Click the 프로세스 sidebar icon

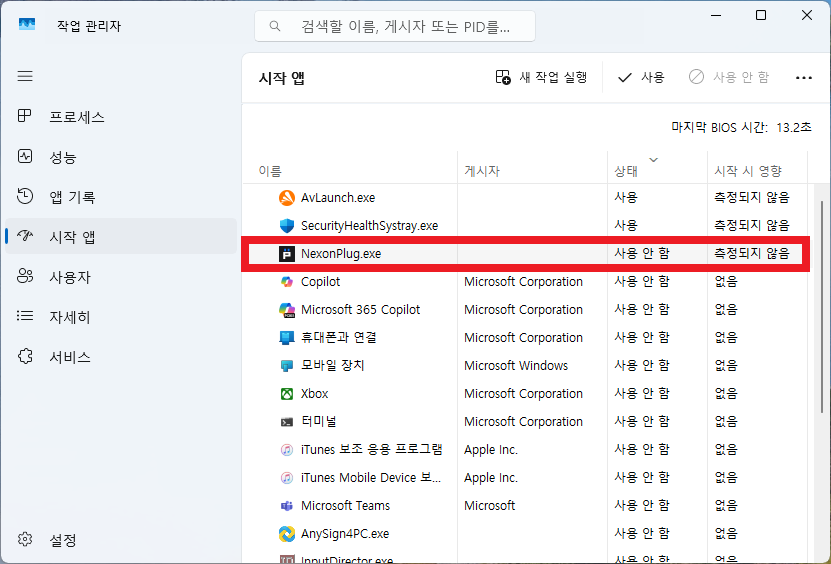24,116
